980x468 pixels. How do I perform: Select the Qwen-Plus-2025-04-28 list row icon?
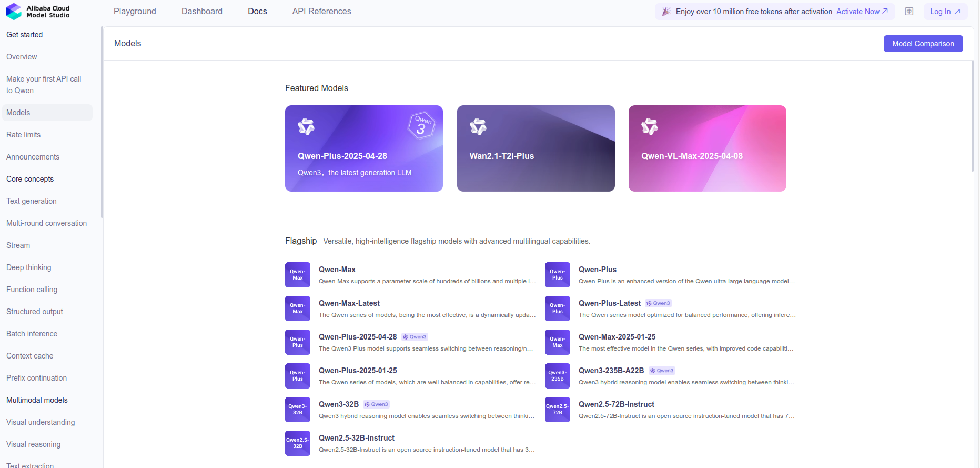tap(298, 342)
